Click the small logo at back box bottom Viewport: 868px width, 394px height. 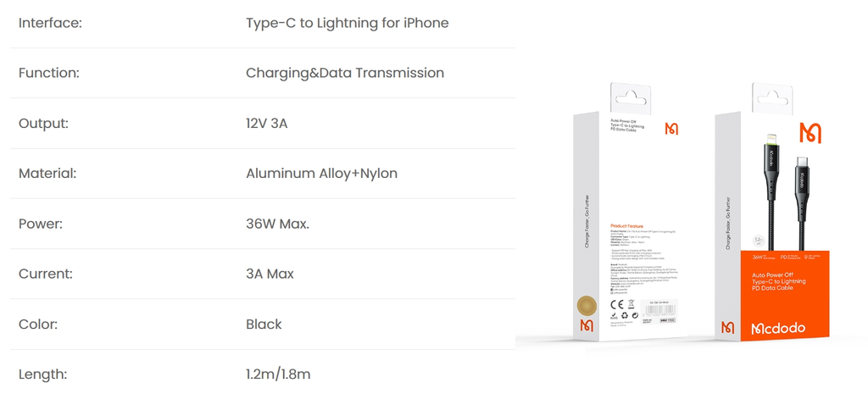point(586,326)
